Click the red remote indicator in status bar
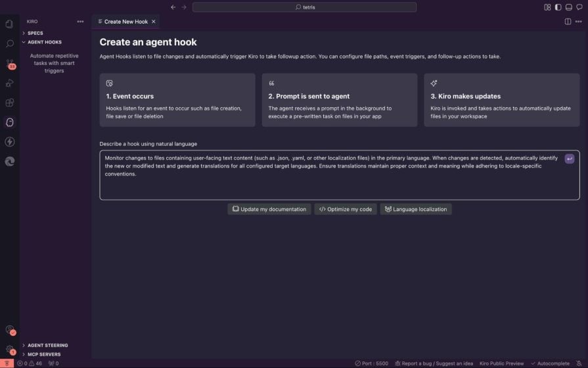588x368 pixels. pyautogui.click(x=7, y=363)
